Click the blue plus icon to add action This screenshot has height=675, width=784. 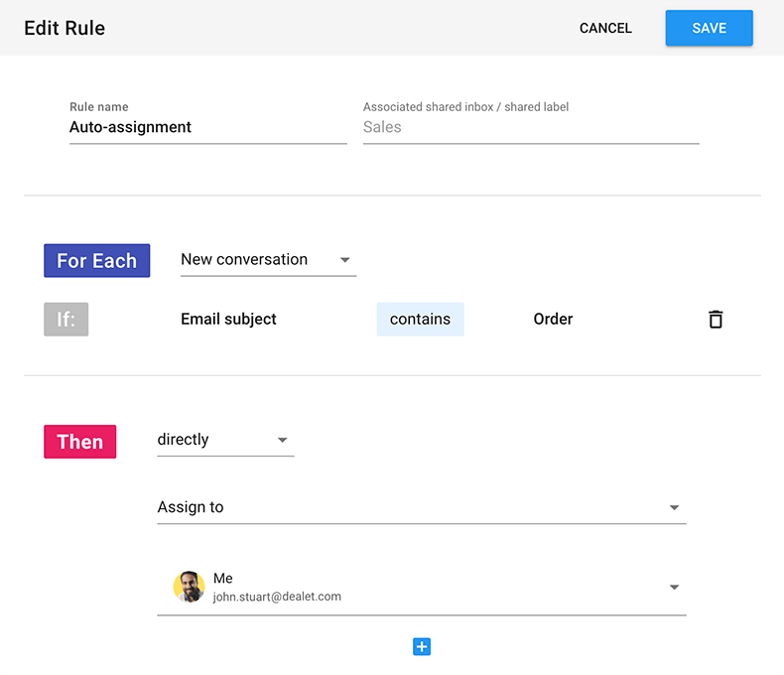[422, 647]
